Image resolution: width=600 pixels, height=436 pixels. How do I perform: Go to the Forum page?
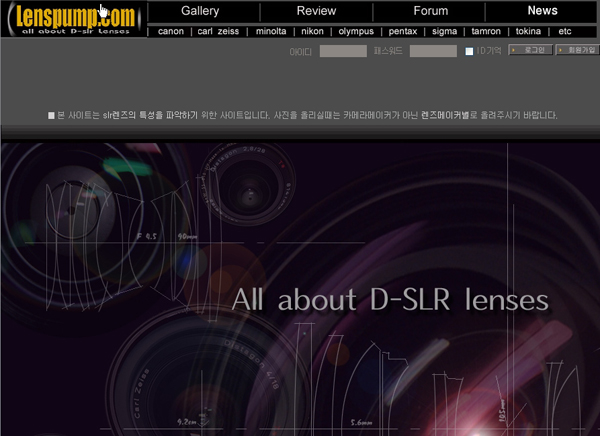[x=430, y=11]
